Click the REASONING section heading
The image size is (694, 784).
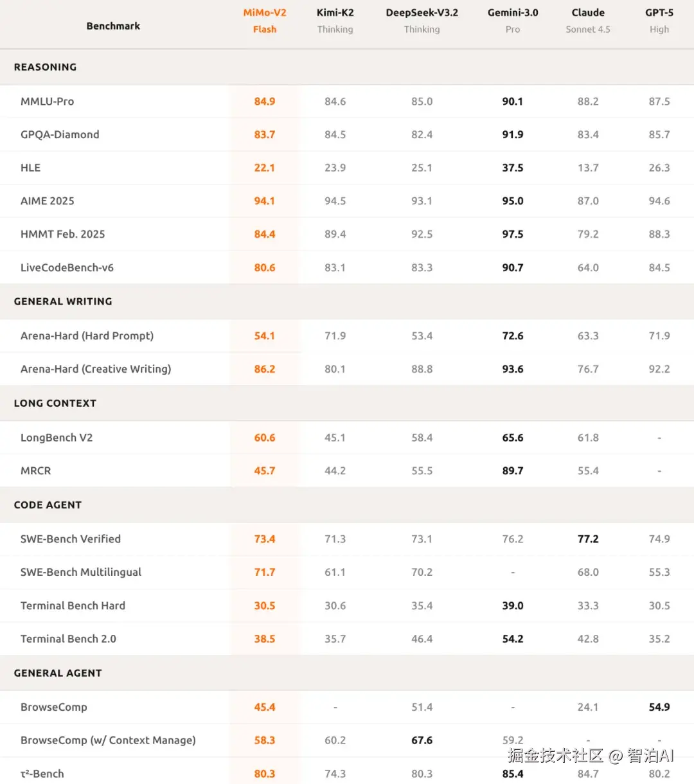click(x=45, y=67)
